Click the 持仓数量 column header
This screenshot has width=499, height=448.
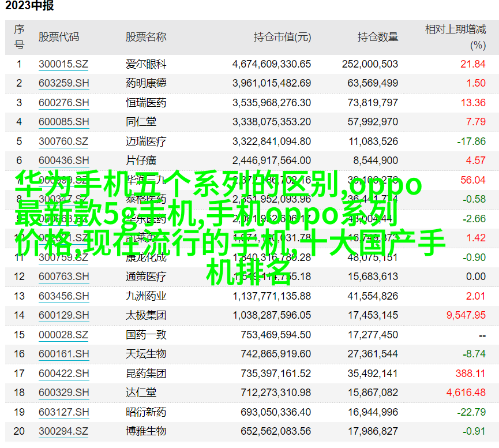point(378,38)
